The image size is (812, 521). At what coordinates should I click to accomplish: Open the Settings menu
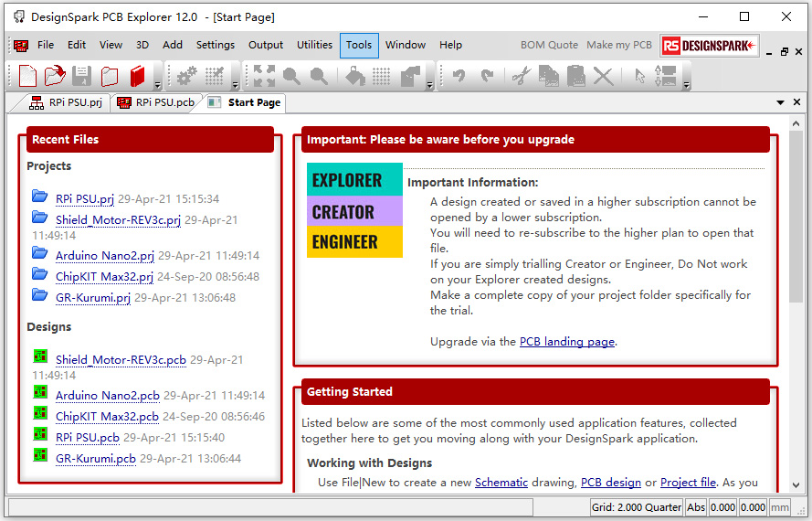(216, 45)
